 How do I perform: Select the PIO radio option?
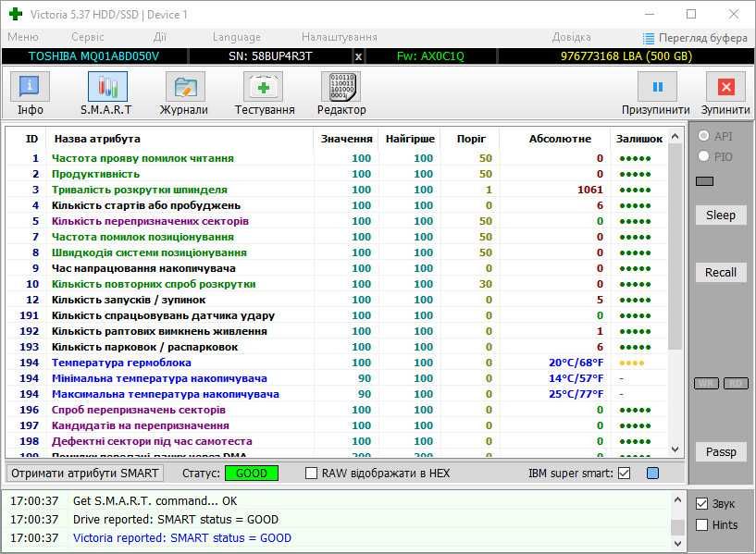[x=715, y=156]
